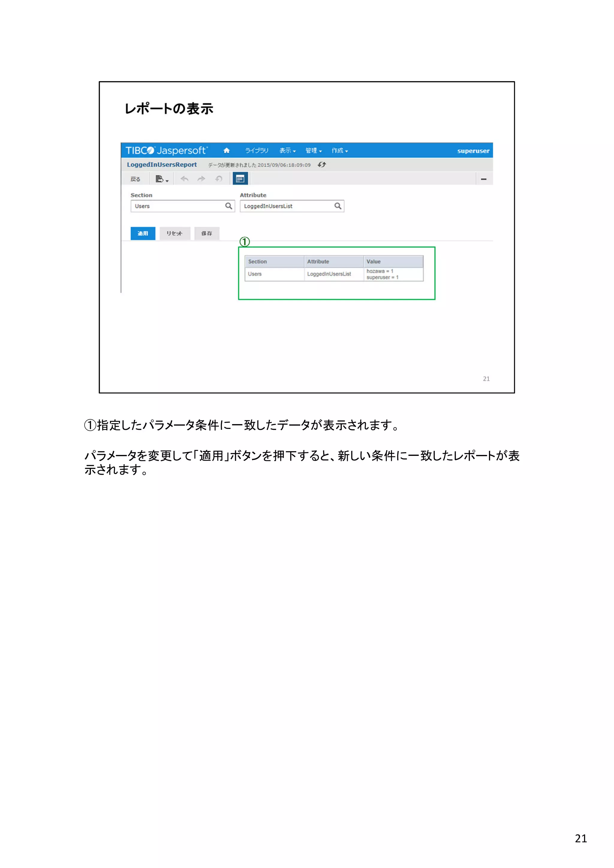Click the redo arrow in report toolbar

pos(201,179)
